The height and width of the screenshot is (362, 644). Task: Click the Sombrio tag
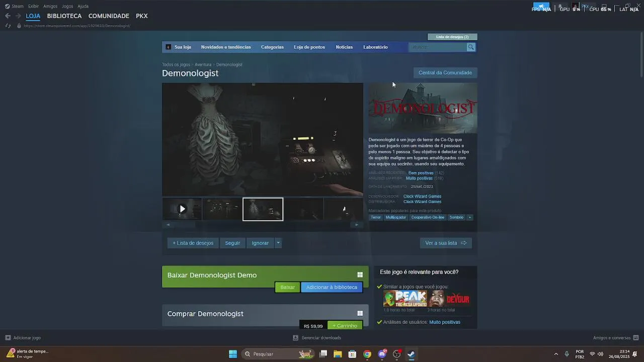(x=456, y=217)
